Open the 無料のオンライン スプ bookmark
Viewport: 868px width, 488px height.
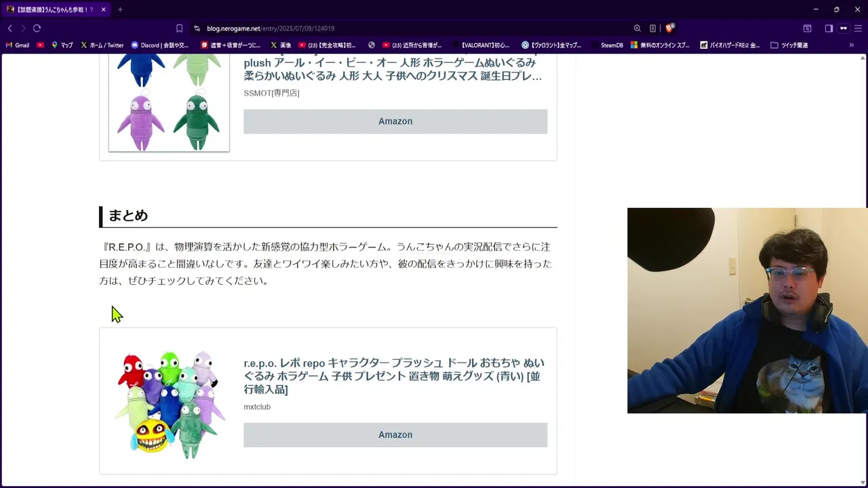point(660,45)
